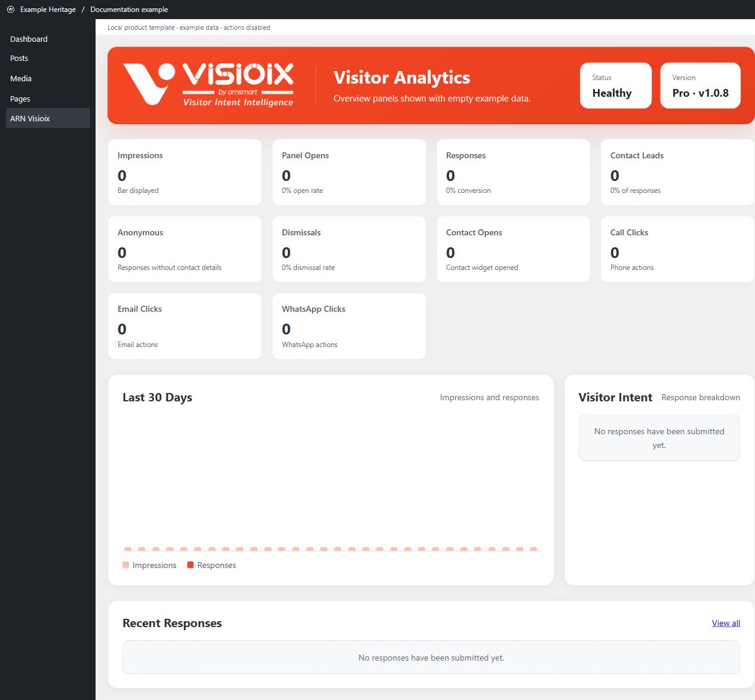Click the 'Phone actions' text
The height and width of the screenshot is (700, 755).
click(632, 268)
